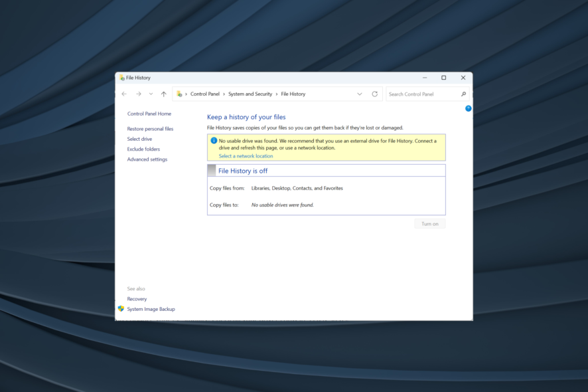
Task: Click the back navigation arrow
Action: (123, 94)
